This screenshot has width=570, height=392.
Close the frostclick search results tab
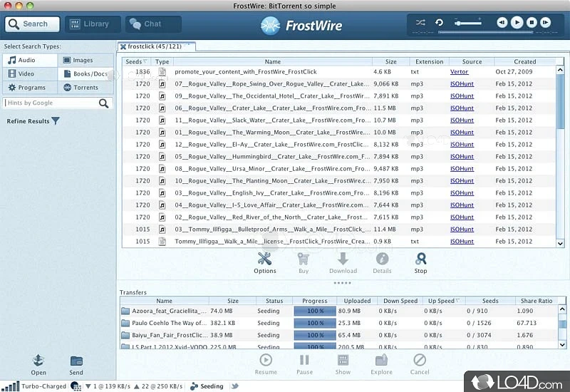coord(123,47)
